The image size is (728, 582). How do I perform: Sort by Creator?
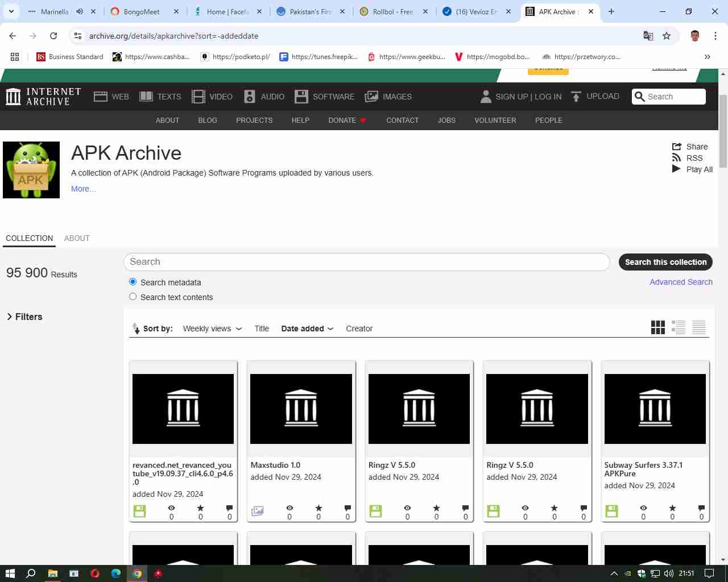pyautogui.click(x=359, y=329)
